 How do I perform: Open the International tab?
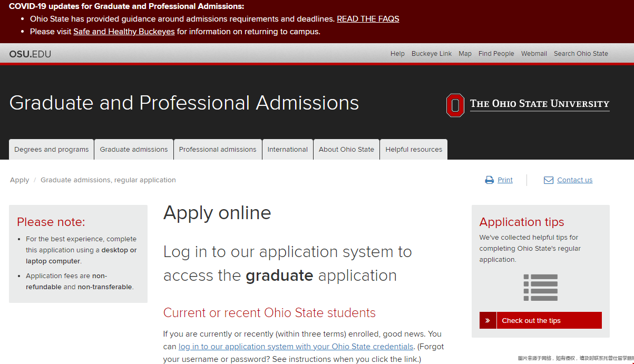click(288, 149)
